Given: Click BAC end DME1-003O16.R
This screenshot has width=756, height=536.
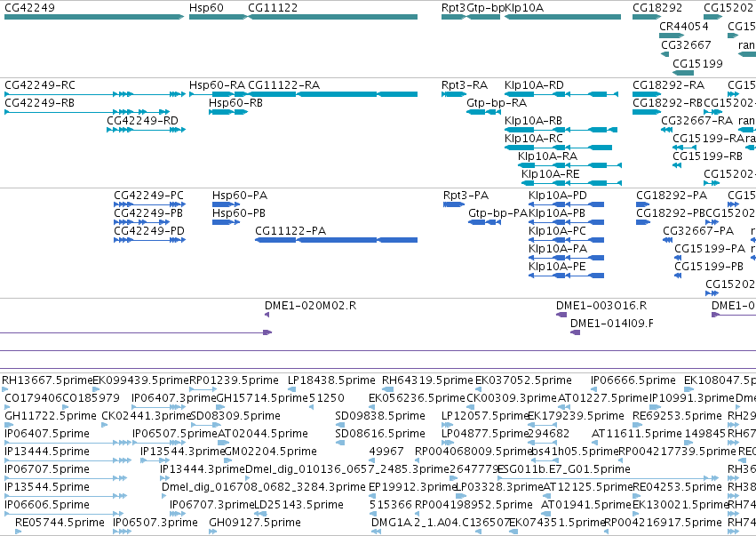Looking at the screenshot, I should pos(561,315).
